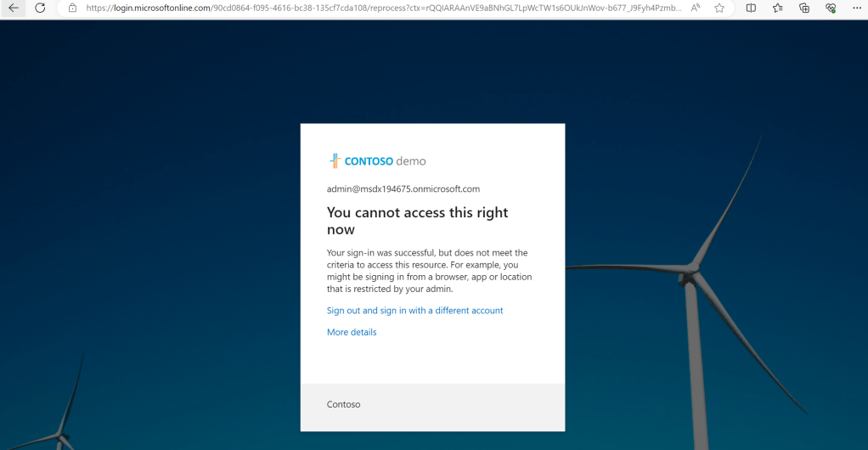Open the Favorites list
The width and height of the screenshot is (868, 450).
click(x=778, y=8)
